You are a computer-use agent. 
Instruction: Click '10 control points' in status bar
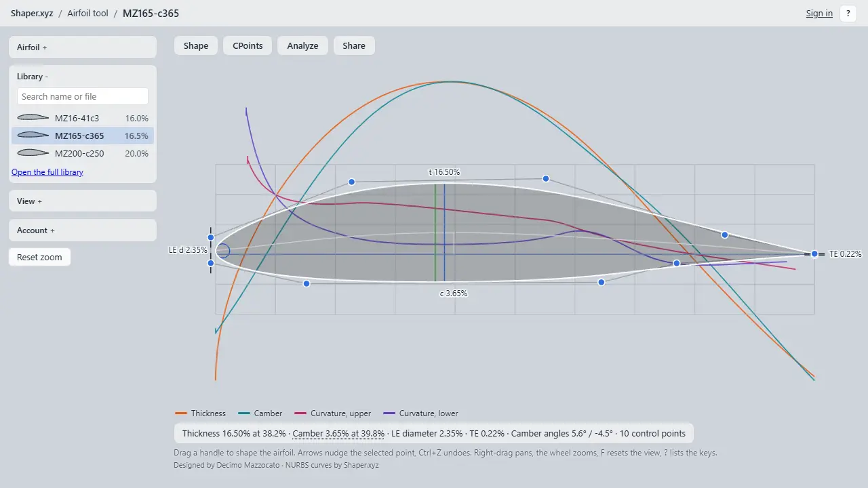coord(654,434)
